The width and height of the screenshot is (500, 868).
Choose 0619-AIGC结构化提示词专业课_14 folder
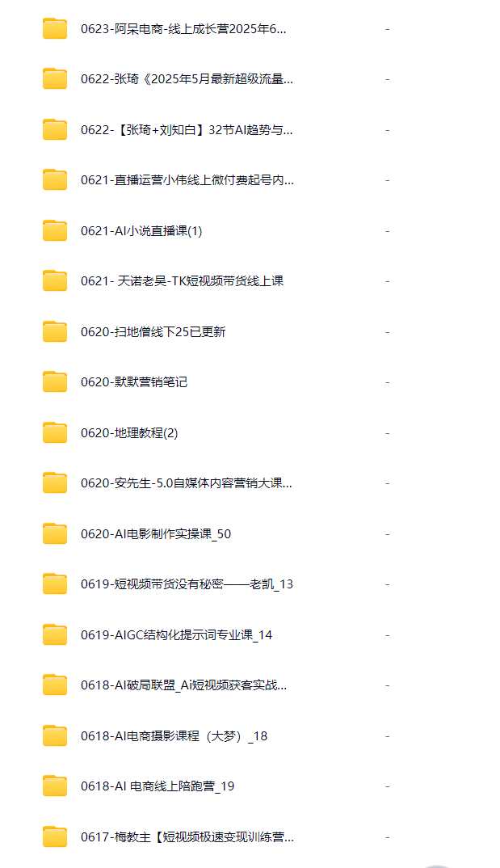pyautogui.click(x=176, y=635)
